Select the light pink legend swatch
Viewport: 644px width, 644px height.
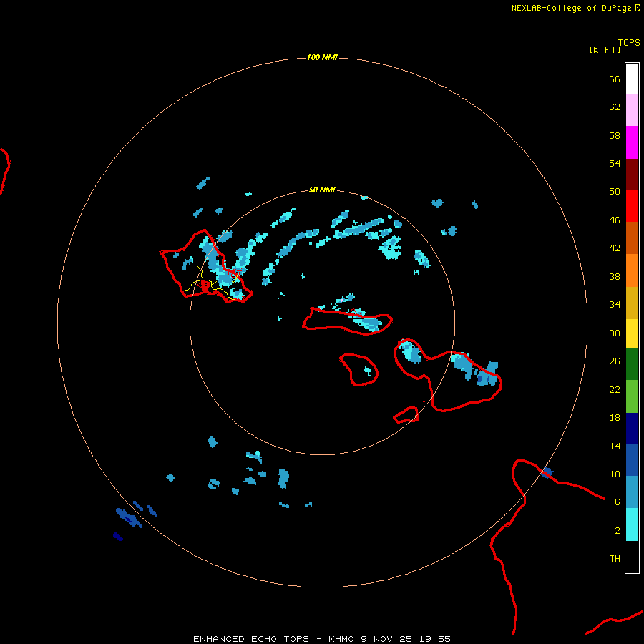click(632, 109)
